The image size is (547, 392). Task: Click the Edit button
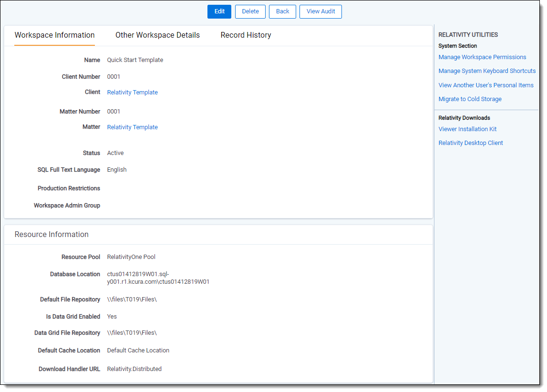tap(219, 11)
